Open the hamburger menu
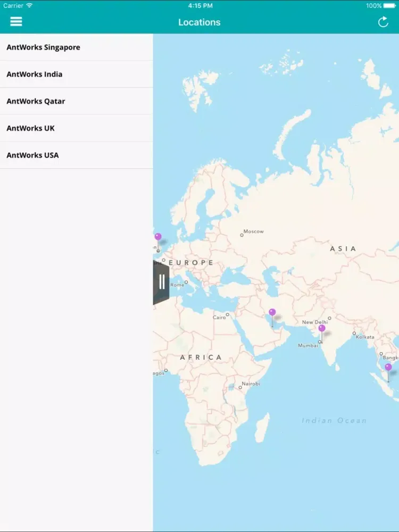Viewport: 399px width, 532px height. pyautogui.click(x=16, y=22)
